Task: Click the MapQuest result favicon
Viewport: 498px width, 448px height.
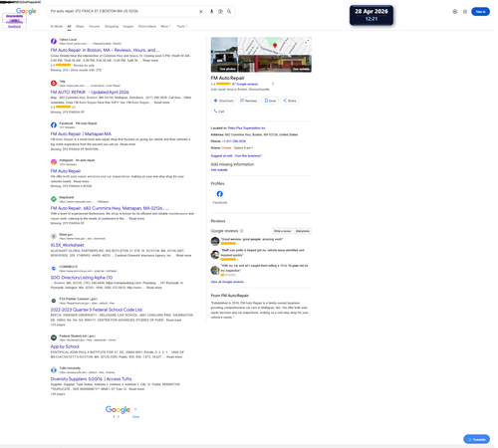Action: [x=54, y=199]
